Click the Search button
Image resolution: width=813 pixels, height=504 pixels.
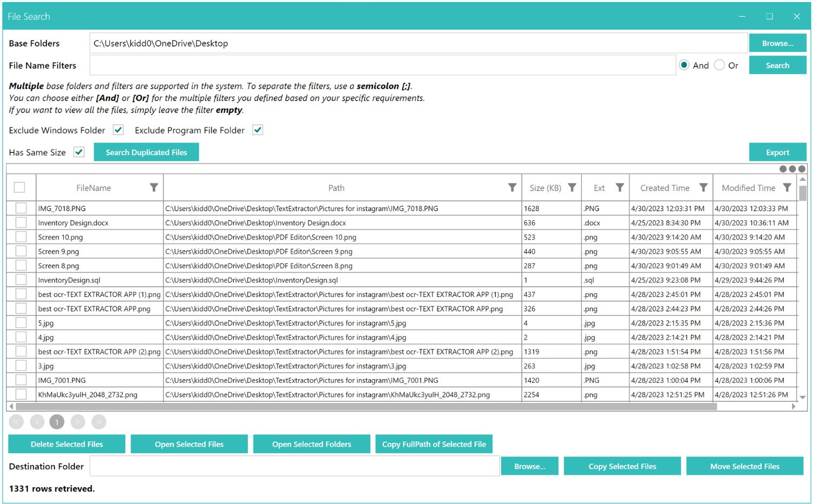pos(777,65)
